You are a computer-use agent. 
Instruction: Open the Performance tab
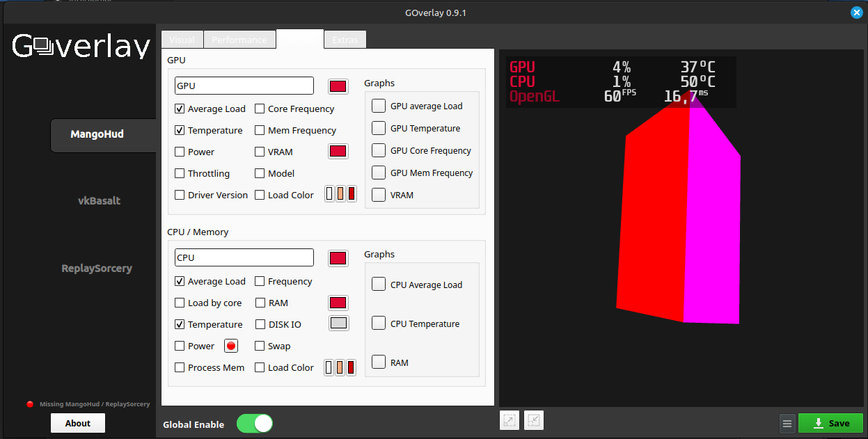(x=239, y=40)
